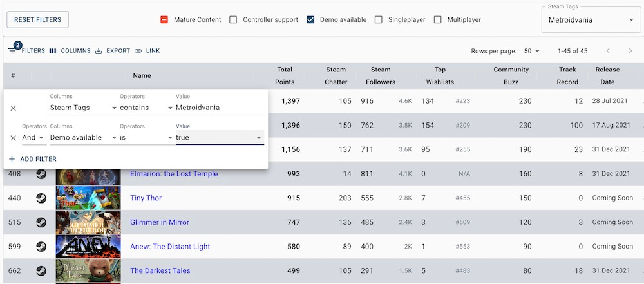Viewport: 644px width, 284px height.
Task: Uncheck the Demo available checkbox
Action: point(310,20)
